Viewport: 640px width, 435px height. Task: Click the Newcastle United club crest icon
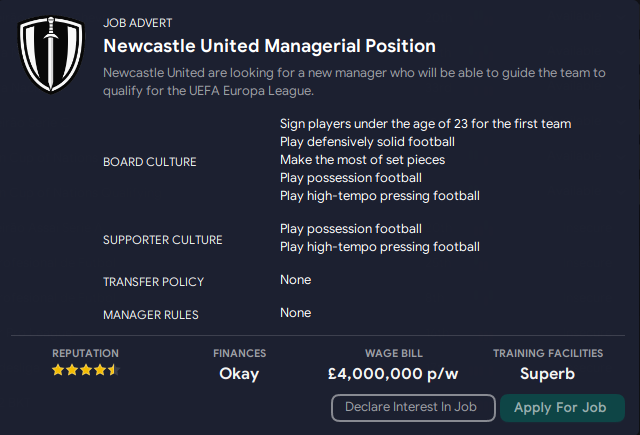(x=49, y=55)
